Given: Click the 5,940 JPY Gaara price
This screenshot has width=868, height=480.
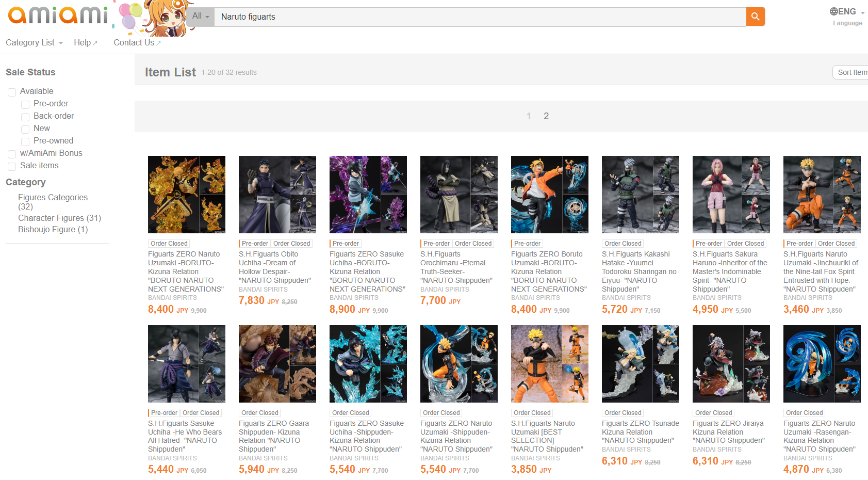Looking at the screenshot, I should coord(259,470).
